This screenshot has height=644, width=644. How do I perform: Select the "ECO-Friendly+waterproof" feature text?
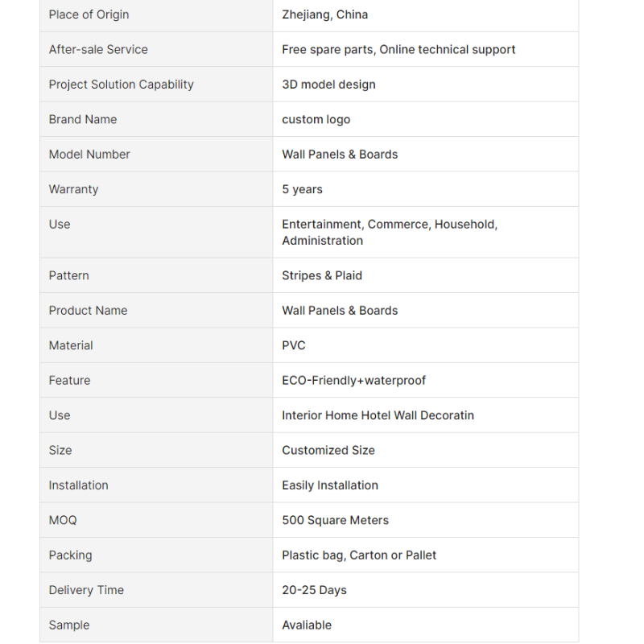(x=353, y=381)
